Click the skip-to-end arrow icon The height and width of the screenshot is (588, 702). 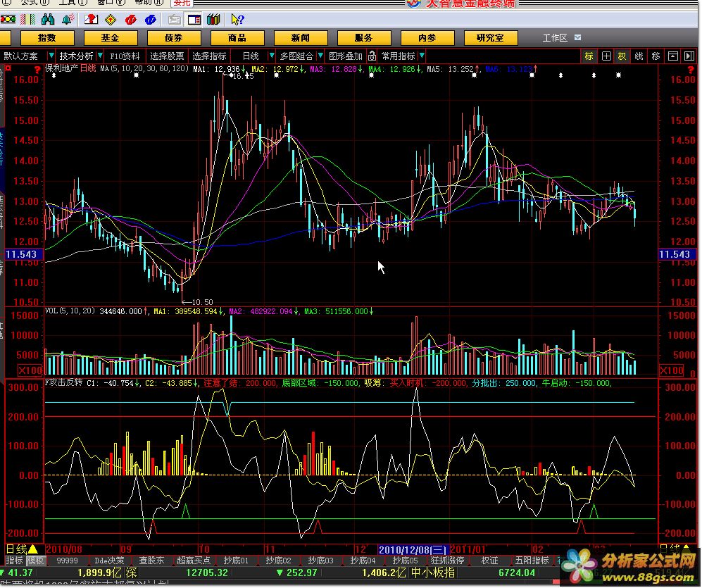pyautogui.click(x=689, y=56)
